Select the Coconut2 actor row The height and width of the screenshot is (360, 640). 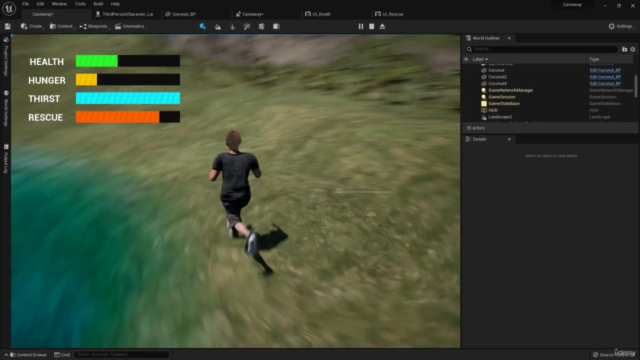click(548, 77)
